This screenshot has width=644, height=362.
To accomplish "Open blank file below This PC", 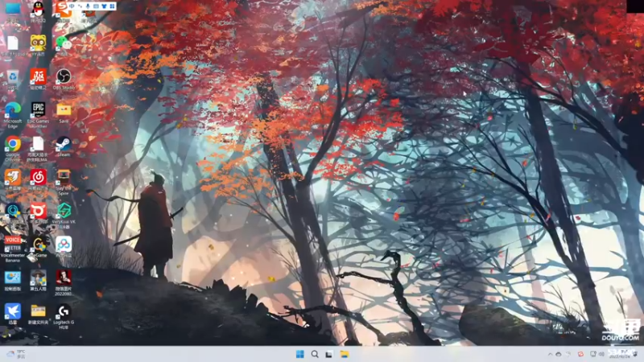I will coord(13,43).
